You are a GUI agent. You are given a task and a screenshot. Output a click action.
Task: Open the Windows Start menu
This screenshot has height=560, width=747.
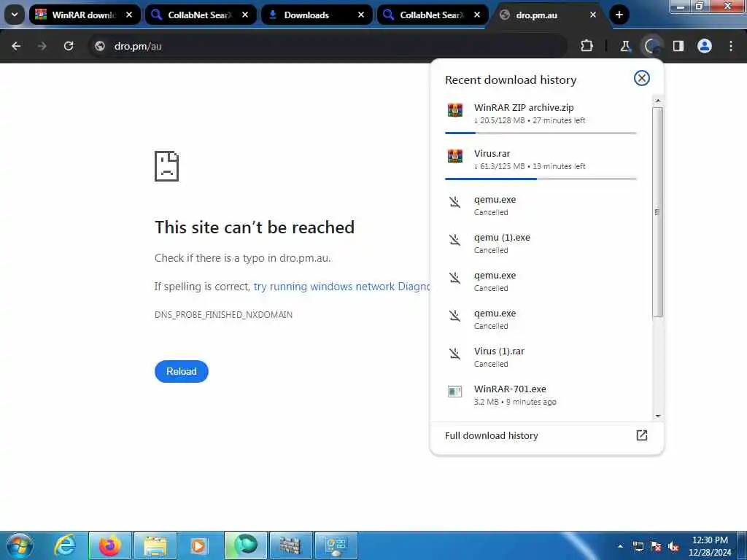19,545
